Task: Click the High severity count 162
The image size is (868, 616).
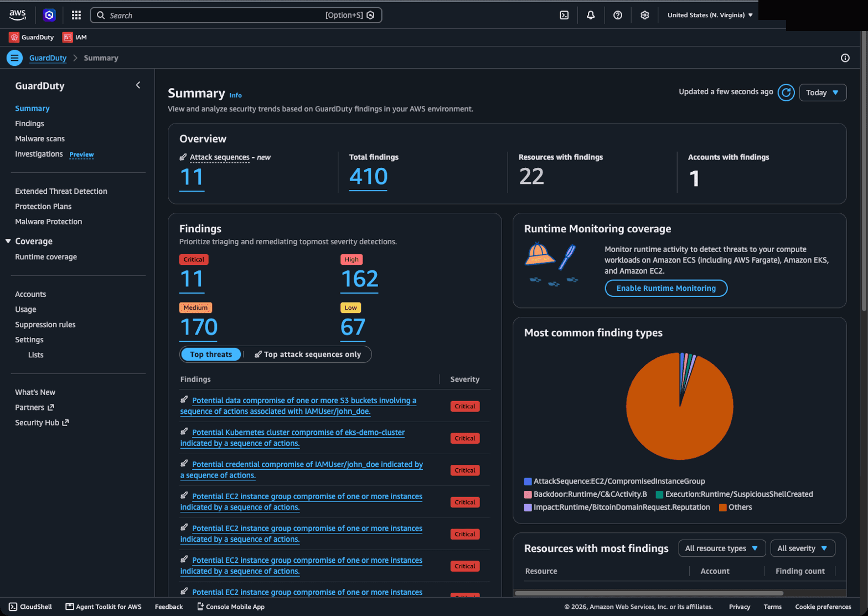Action: [x=360, y=279]
